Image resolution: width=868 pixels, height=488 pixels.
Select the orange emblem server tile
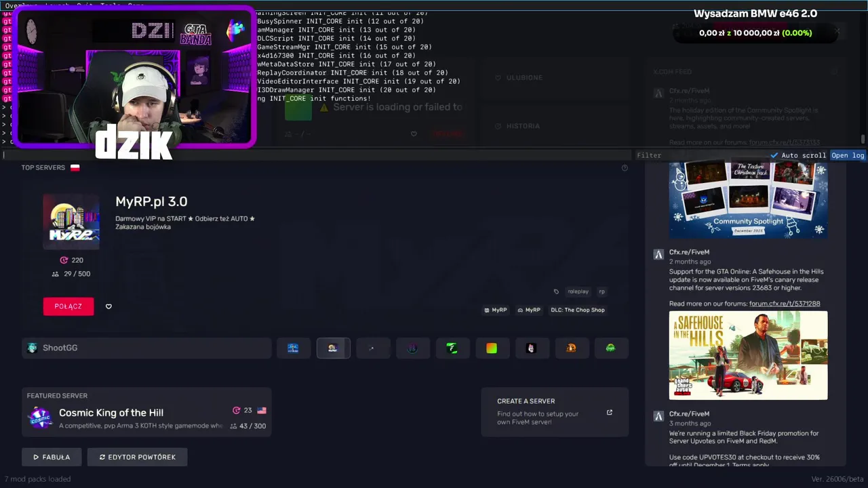coord(571,348)
